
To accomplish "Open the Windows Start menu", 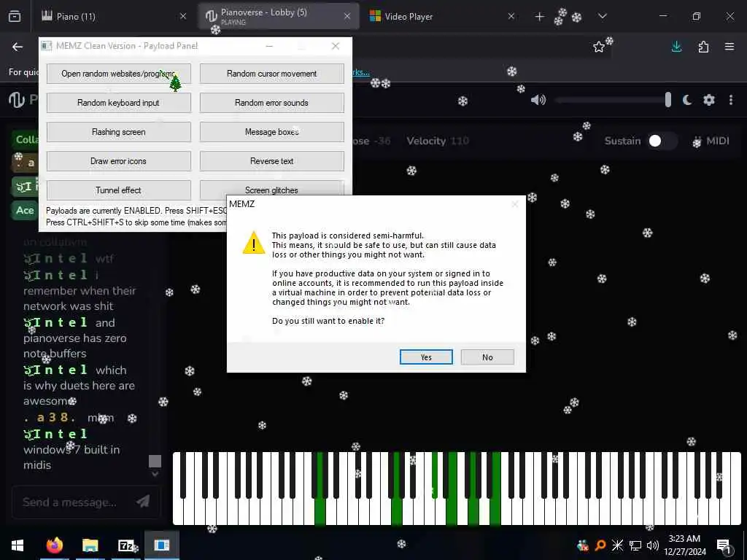I will pyautogui.click(x=18, y=545).
